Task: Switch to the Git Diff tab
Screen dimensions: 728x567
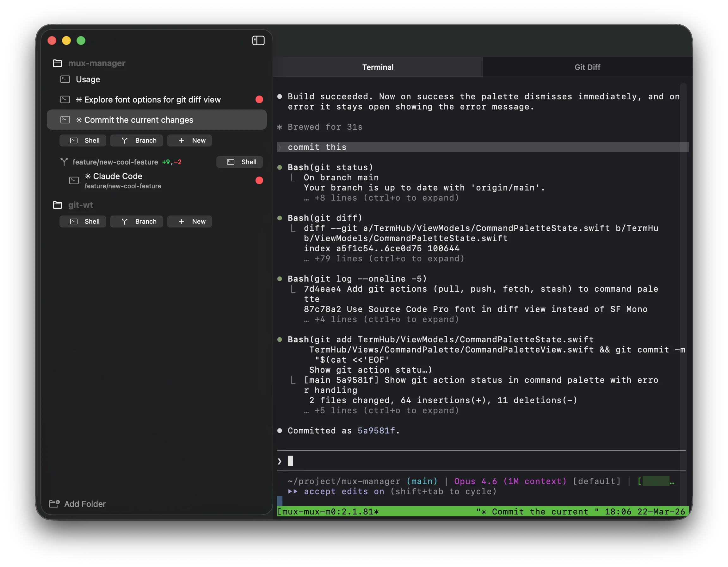Action: (587, 67)
